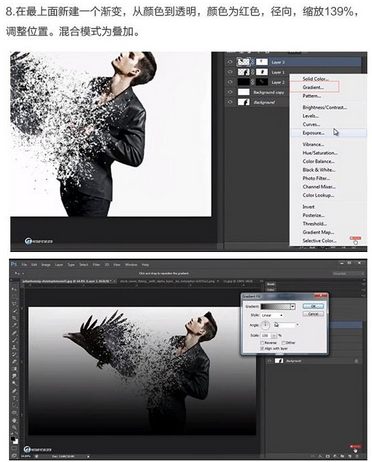Viewport: 372px width, 462px height.
Task: Click foreground/background color swatches in toolbar
Action: 14,440
